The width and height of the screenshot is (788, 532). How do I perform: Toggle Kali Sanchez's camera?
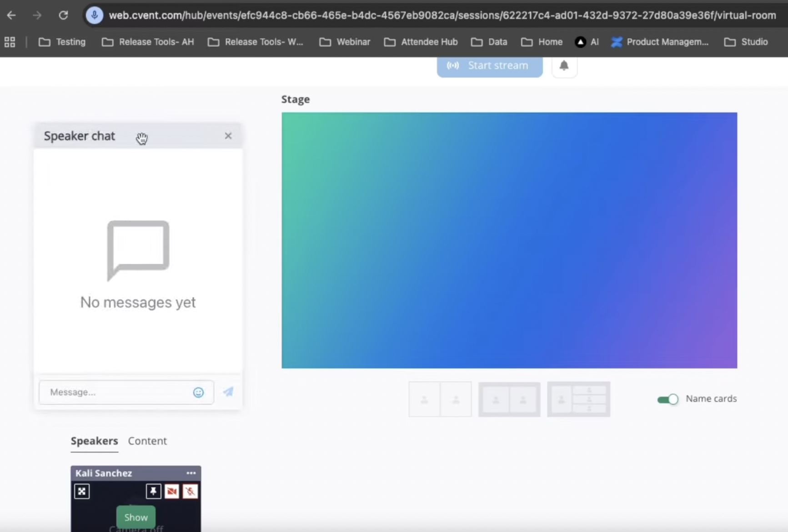coord(172,491)
